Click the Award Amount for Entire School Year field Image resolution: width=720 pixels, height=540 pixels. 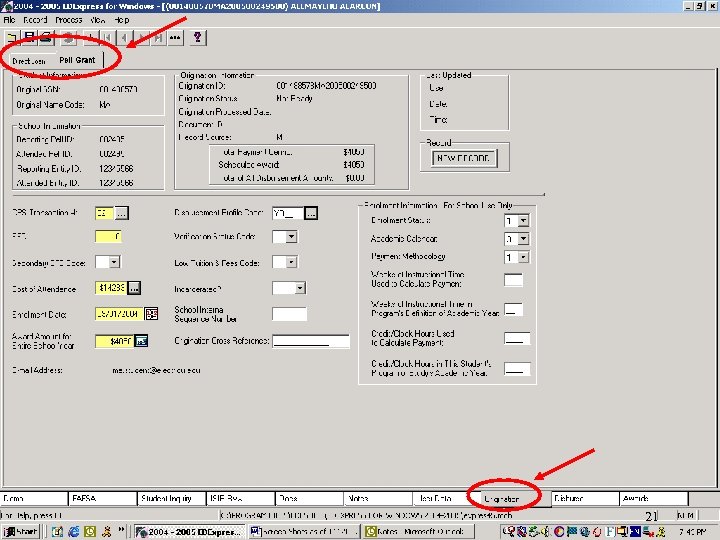click(115, 341)
